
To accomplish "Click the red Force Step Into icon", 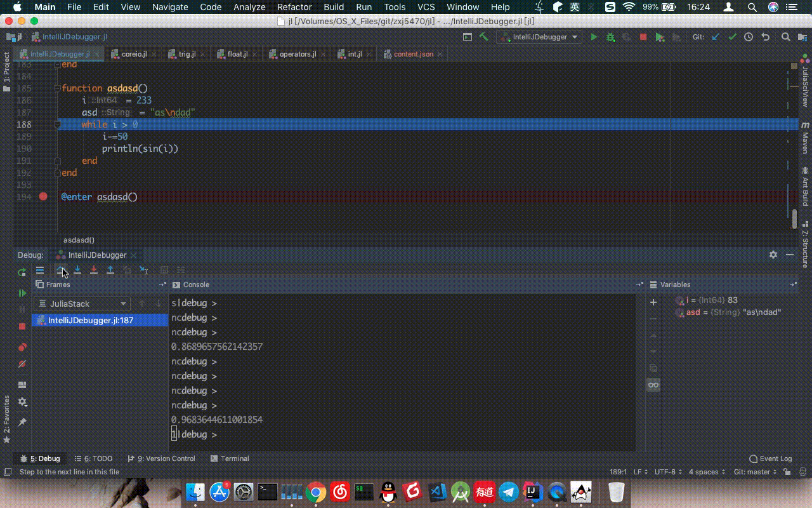I will click(x=93, y=270).
